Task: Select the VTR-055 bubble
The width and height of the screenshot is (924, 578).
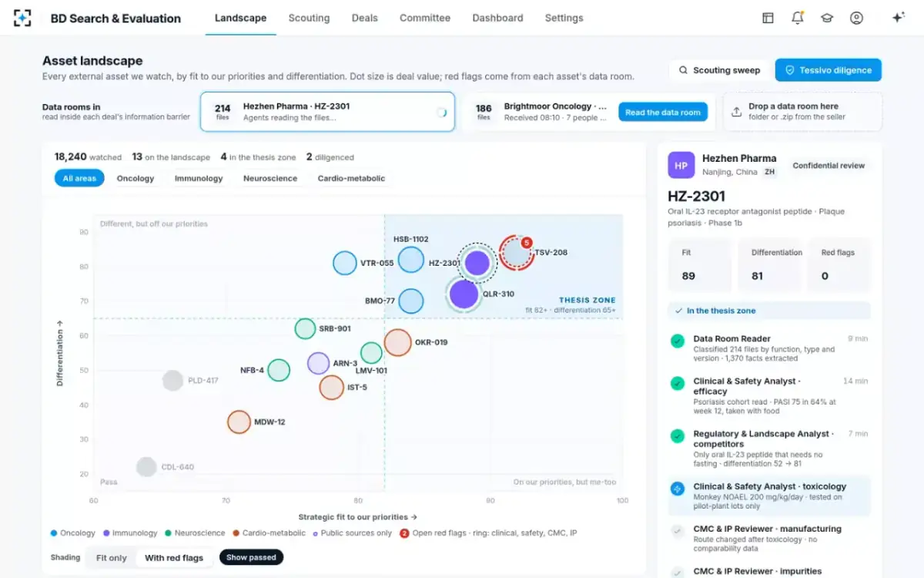Action: tap(345, 263)
